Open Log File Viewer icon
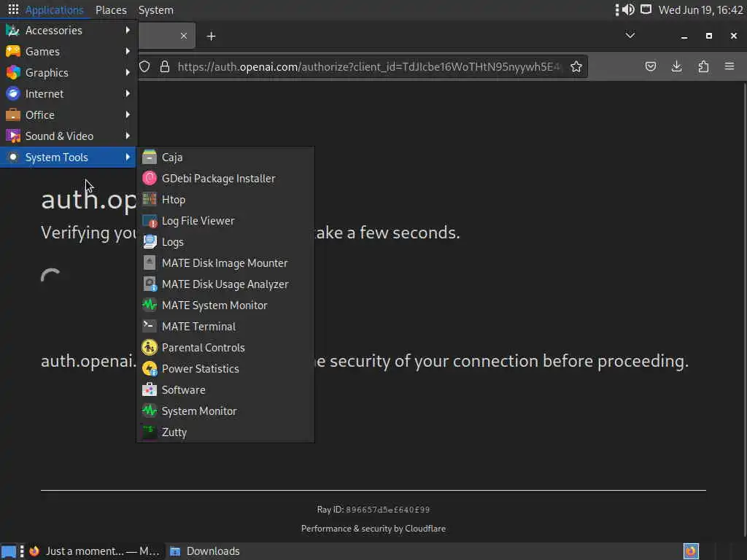 point(149,220)
